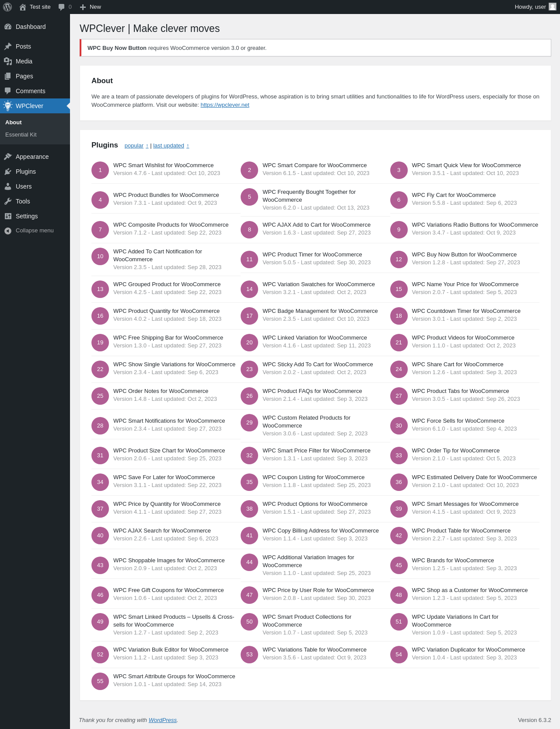
Task: Open WPC AJAX Add to Cart entry
Action: click(316, 225)
